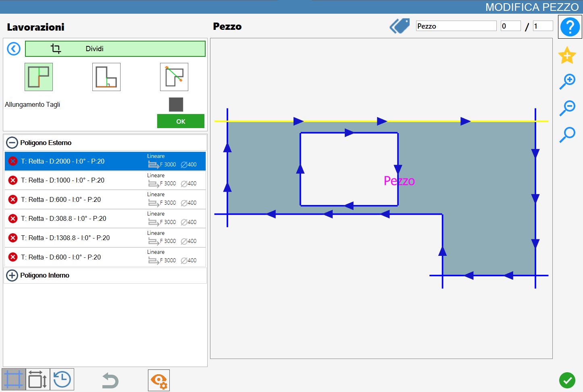Expand the Poligono Interno section
The image size is (583, 392).
(12, 276)
